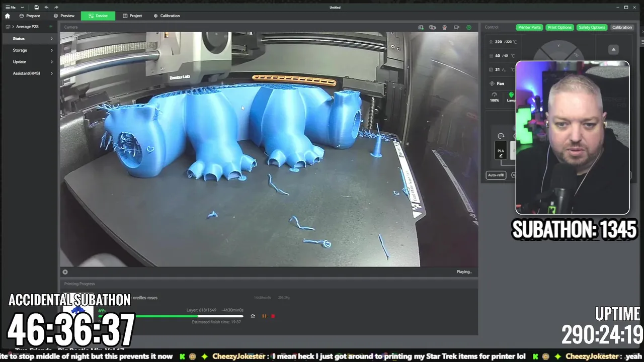Click the green Wi-Fi signal icon

[x=50, y=27]
